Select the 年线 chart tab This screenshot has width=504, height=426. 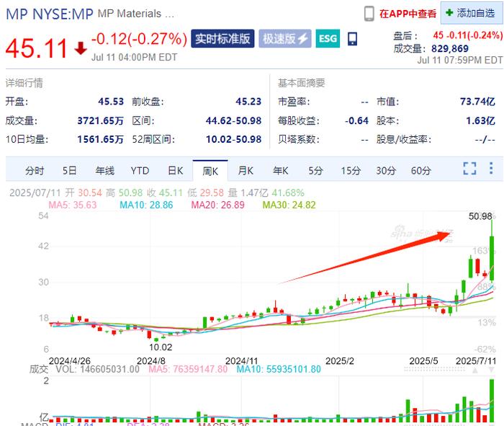point(105,171)
